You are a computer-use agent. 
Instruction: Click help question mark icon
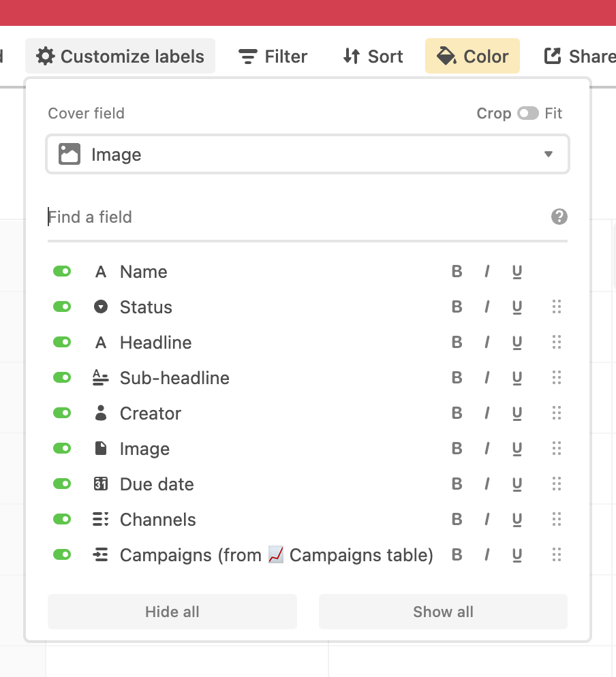(559, 217)
